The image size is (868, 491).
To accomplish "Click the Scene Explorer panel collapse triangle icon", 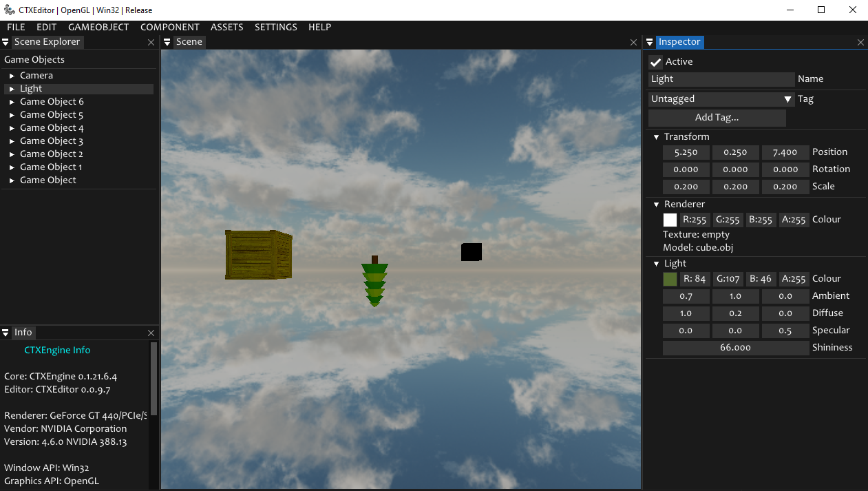I will [6, 42].
